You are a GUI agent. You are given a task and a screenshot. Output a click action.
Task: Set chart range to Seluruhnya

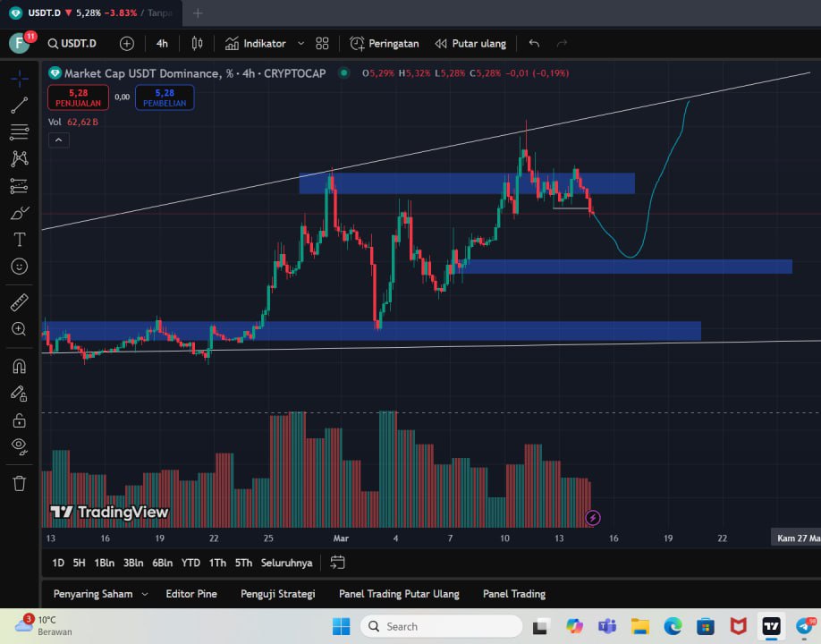pos(286,563)
